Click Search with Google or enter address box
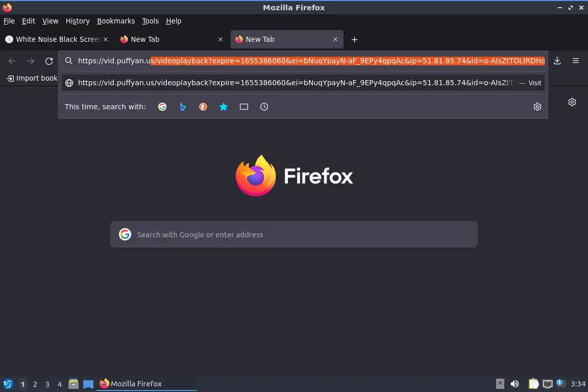Viewport: 588px width, 392px height. 293,234
